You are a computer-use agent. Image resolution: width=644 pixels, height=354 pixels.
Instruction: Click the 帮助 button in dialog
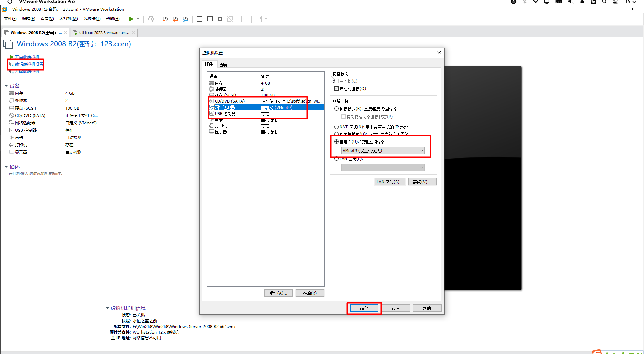[x=427, y=308]
